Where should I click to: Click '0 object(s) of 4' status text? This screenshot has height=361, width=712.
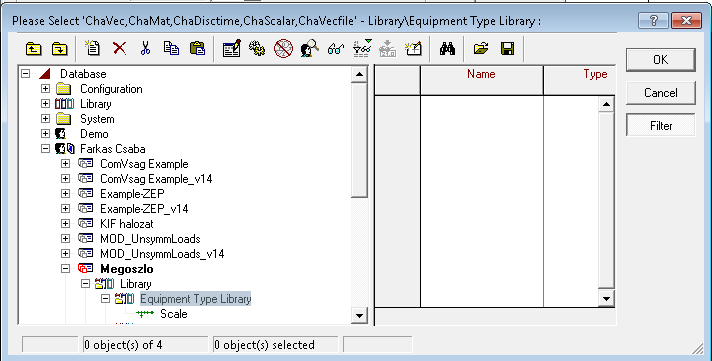(123, 345)
